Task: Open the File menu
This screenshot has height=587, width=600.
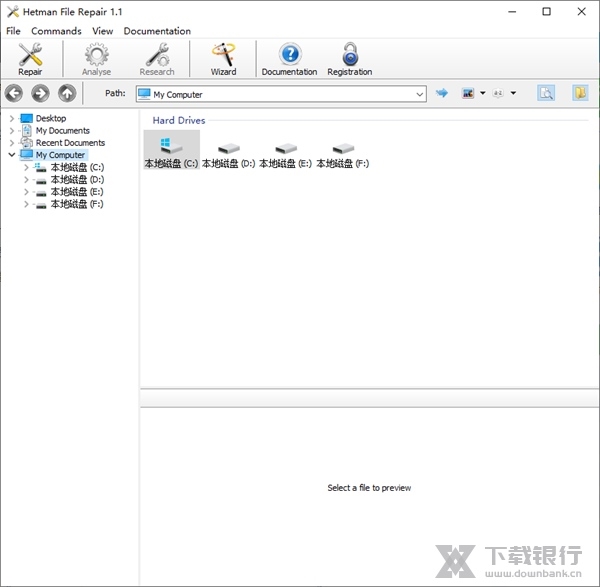Action: coord(13,31)
